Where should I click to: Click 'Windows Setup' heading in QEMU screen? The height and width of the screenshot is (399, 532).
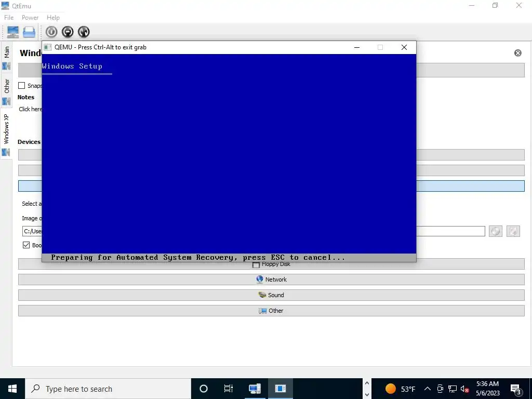click(72, 66)
